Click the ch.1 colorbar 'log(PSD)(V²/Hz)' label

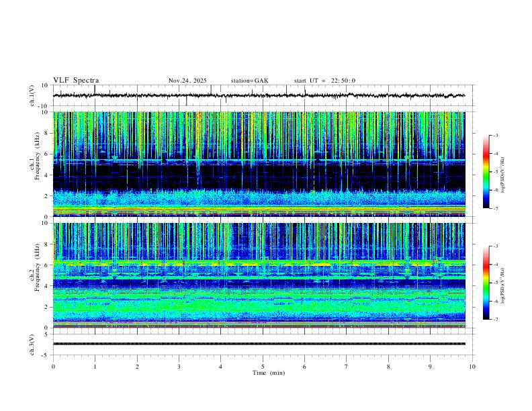tap(502, 175)
